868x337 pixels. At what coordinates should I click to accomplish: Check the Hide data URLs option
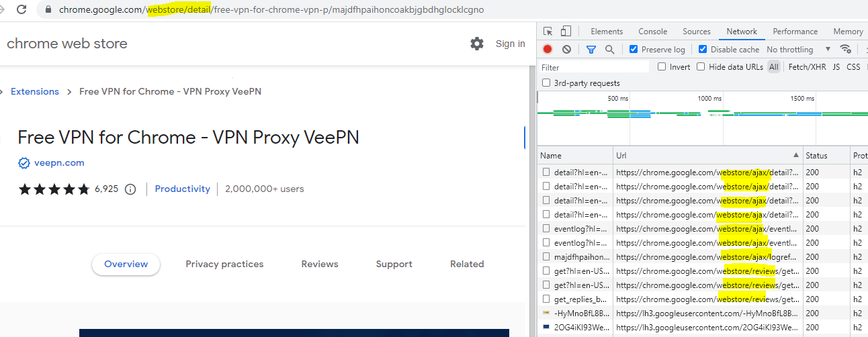tap(701, 66)
